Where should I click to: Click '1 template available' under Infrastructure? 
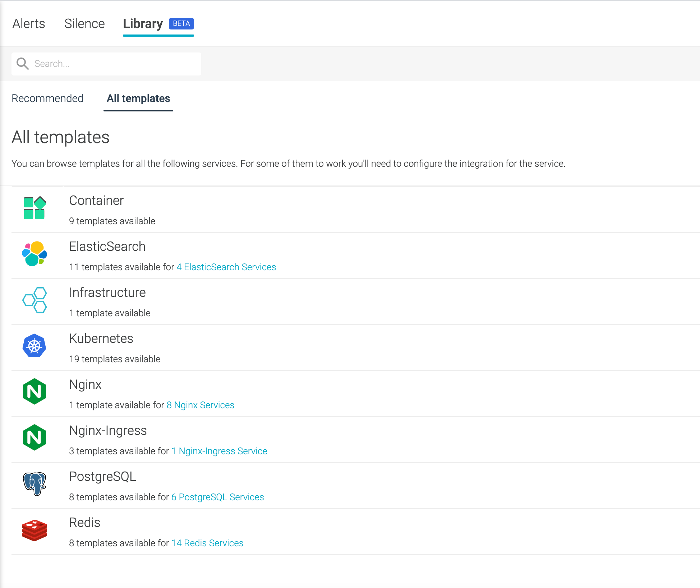tap(110, 313)
